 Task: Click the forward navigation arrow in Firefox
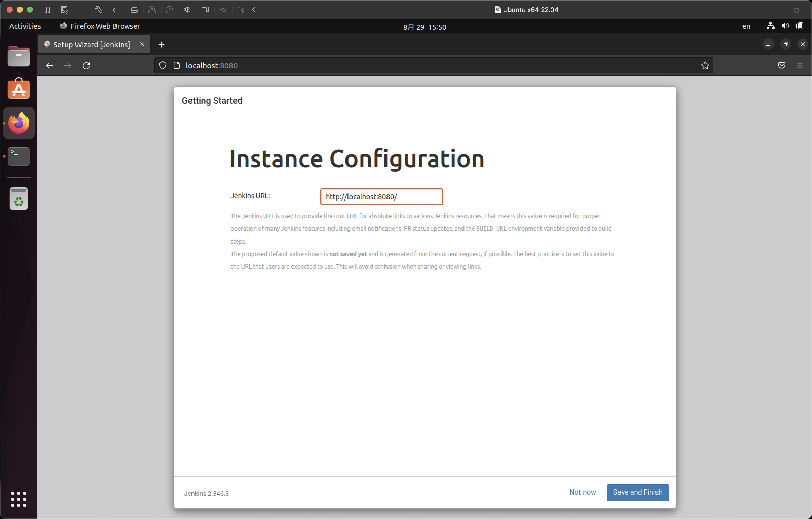coord(67,66)
